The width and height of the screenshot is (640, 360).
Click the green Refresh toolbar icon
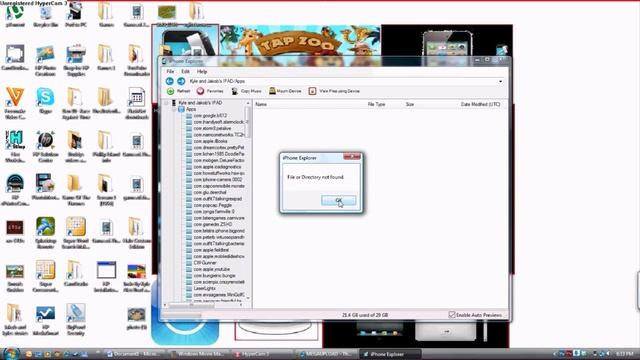click(171, 91)
